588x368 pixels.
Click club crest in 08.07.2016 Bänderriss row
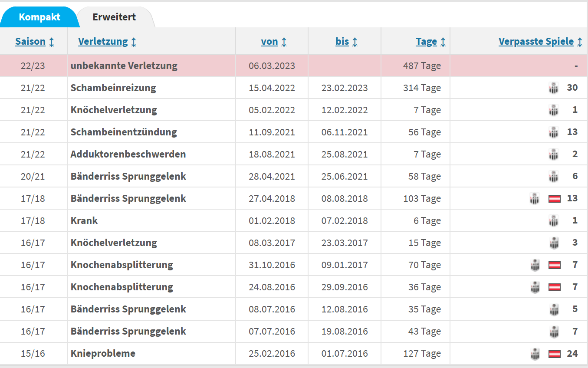point(553,309)
